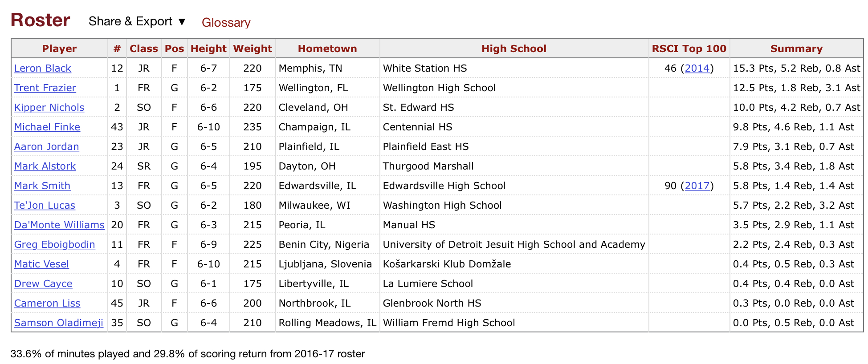Go to Aaron Jordan's player page
The height and width of the screenshot is (364, 868).
pyautogui.click(x=47, y=146)
